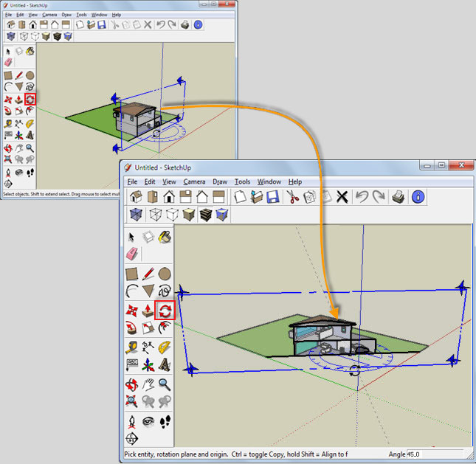Select the Dimension tool in front window
476x464 pixels.
coord(148,347)
